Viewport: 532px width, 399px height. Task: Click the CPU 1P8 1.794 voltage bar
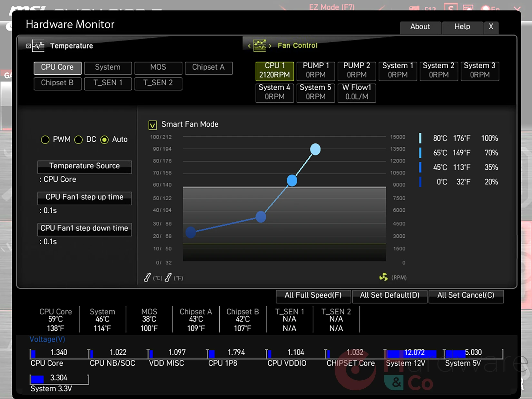click(236, 354)
